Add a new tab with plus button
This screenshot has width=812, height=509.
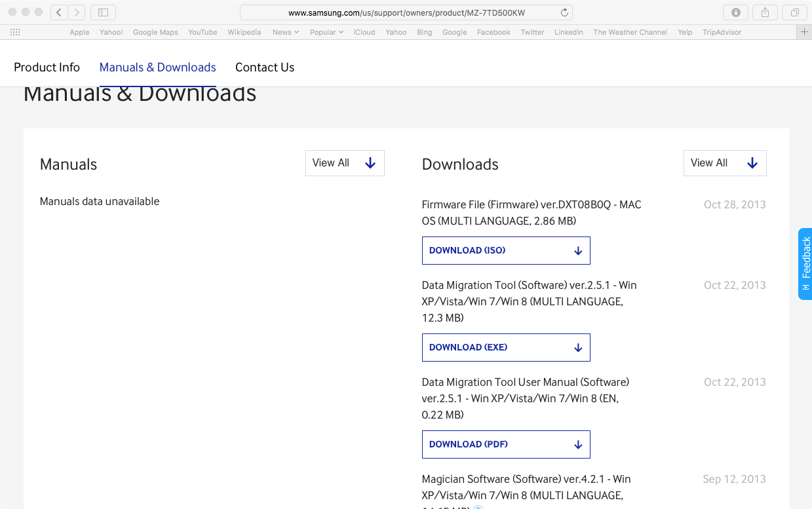(x=804, y=32)
